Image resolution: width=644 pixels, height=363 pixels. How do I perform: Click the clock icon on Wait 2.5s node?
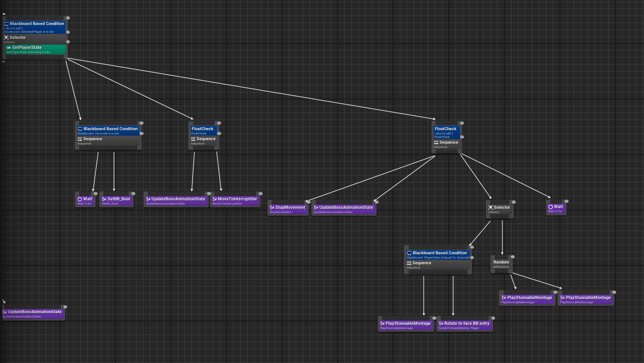[80, 199]
